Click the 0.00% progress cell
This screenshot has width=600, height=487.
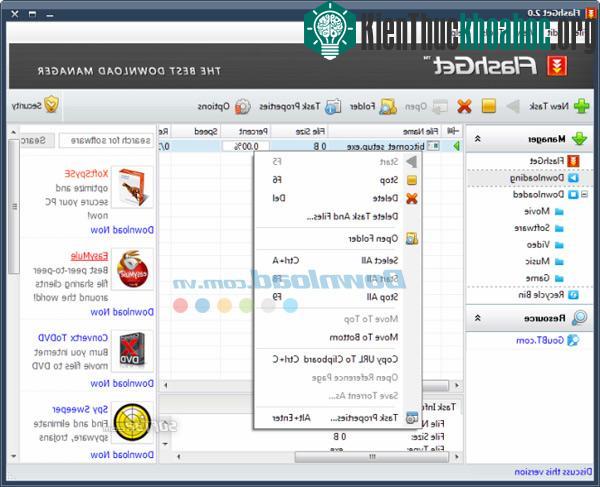[x=246, y=146]
